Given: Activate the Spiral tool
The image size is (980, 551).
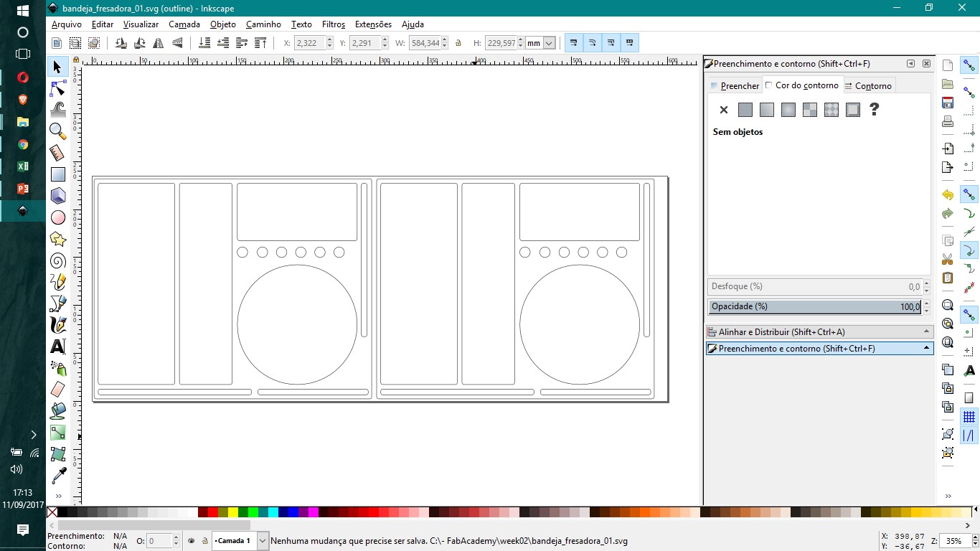Looking at the screenshot, I should pos(58,260).
